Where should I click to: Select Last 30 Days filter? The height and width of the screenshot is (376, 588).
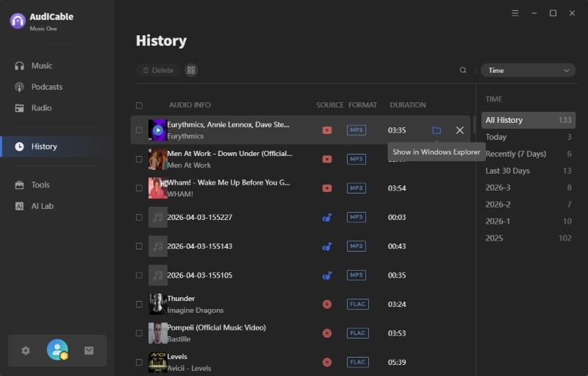tap(528, 171)
